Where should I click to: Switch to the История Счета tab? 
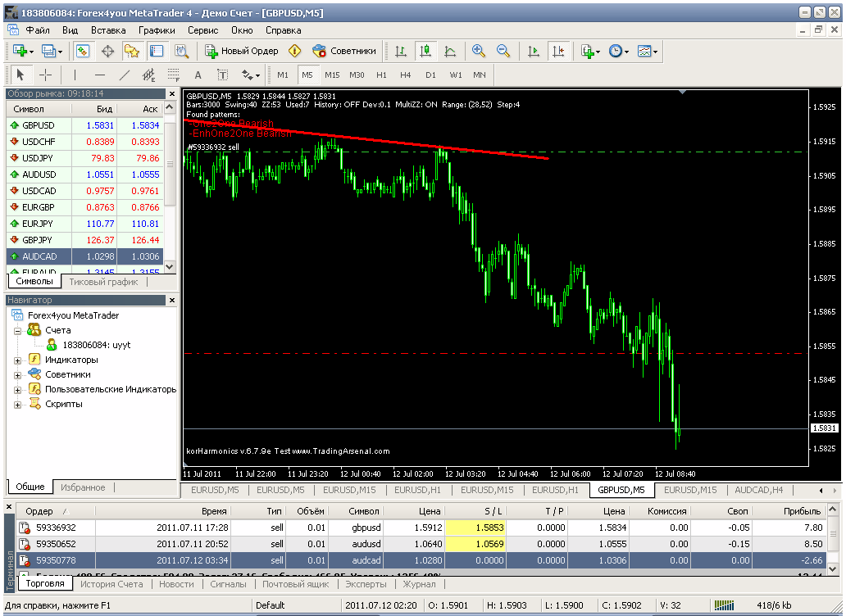[x=111, y=584]
